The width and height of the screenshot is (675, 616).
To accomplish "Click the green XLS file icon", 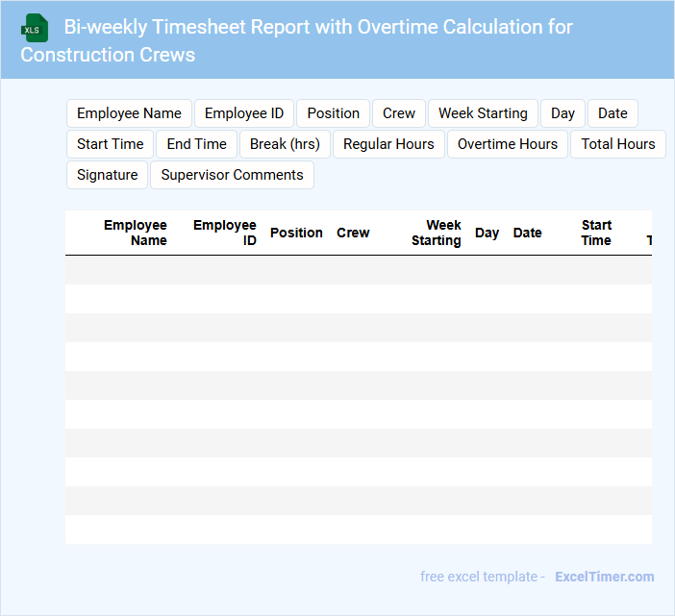I will point(35,28).
